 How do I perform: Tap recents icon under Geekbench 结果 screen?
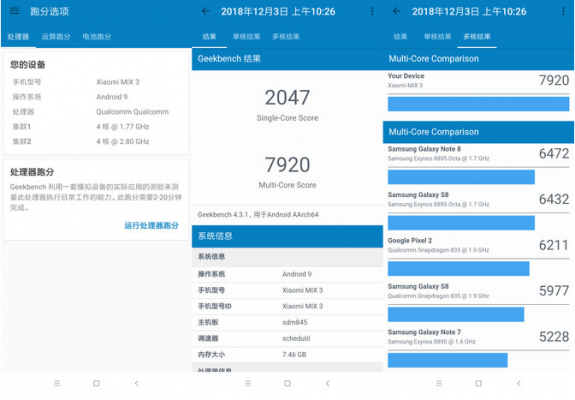[248, 383]
